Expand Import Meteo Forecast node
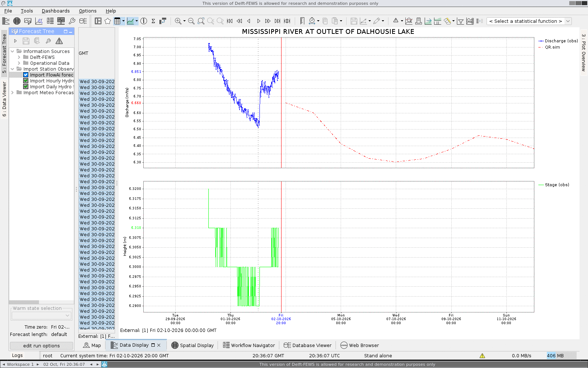588x368 pixels. 12,92
